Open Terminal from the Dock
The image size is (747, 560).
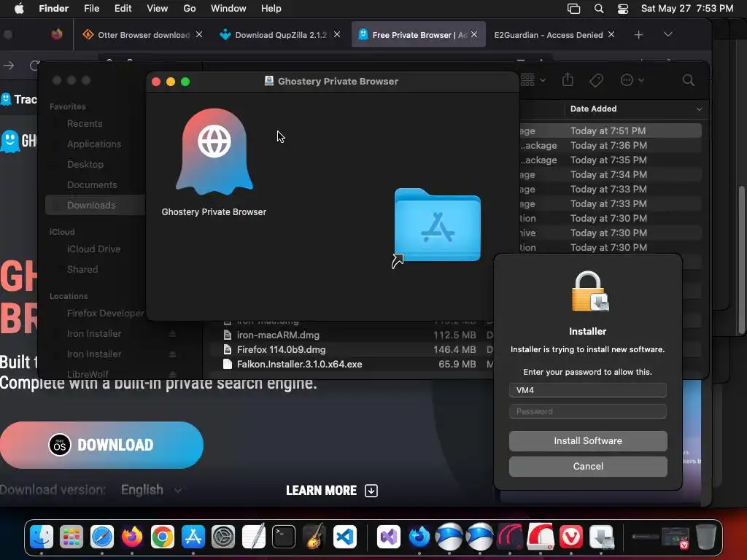[284, 537]
